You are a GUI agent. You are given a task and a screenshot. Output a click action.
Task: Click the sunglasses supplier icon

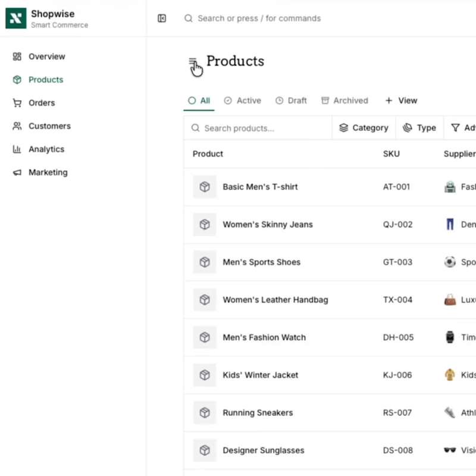click(450, 450)
